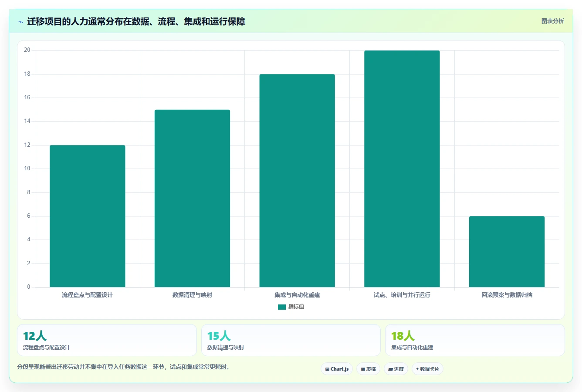Click the 数据清理与映射 x-axis label

pyautogui.click(x=192, y=295)
